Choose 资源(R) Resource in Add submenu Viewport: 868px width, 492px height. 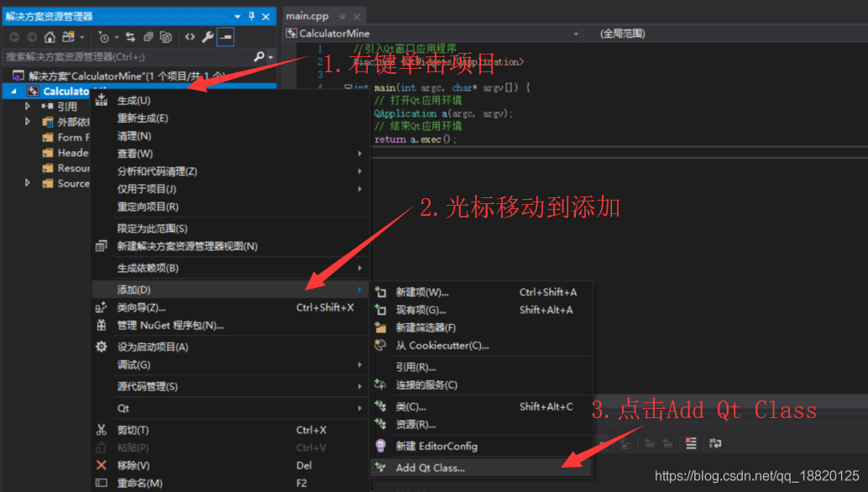click(481, 424)
